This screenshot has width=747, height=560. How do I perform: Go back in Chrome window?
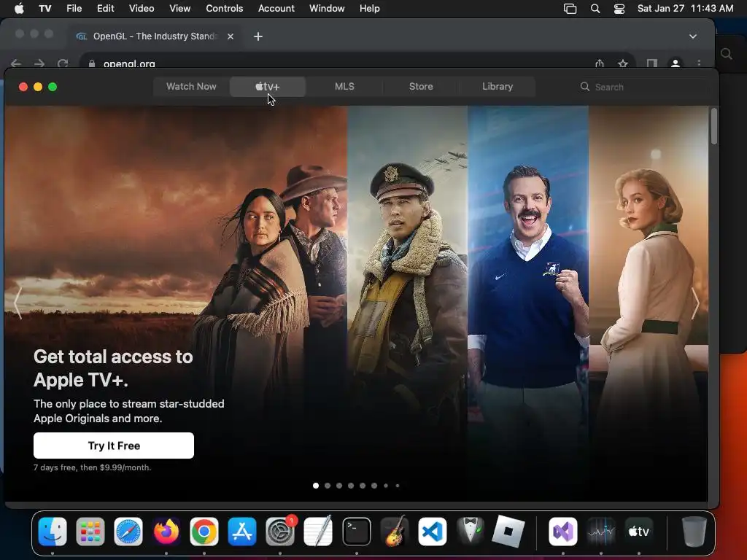(x=16, y=63)
